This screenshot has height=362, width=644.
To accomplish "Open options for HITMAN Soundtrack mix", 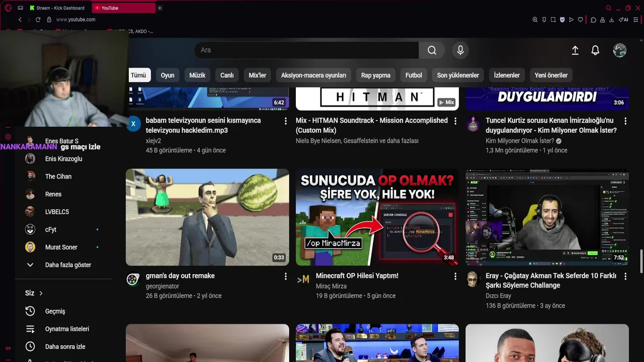I will click(x=455, y=121).
